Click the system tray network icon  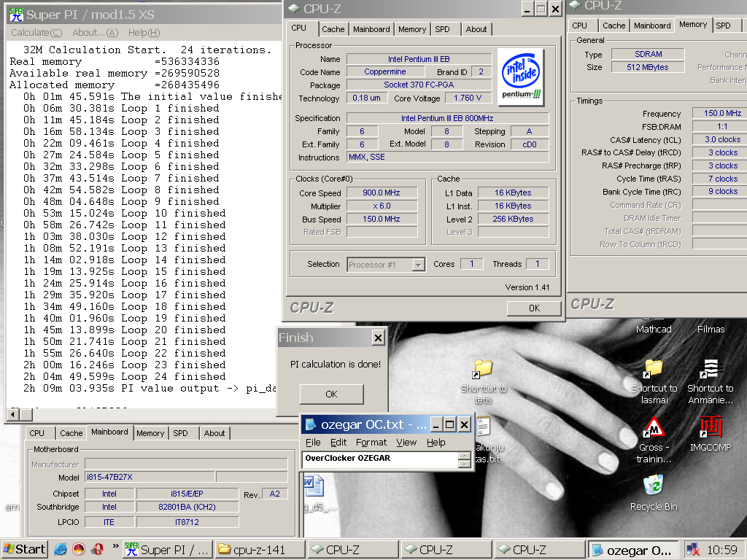(693, 550)
